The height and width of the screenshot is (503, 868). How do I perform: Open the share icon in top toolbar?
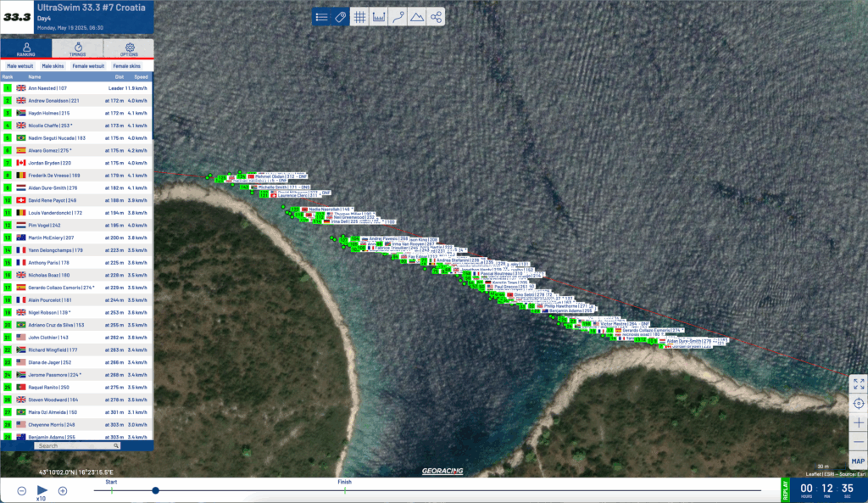click(437, 17)
